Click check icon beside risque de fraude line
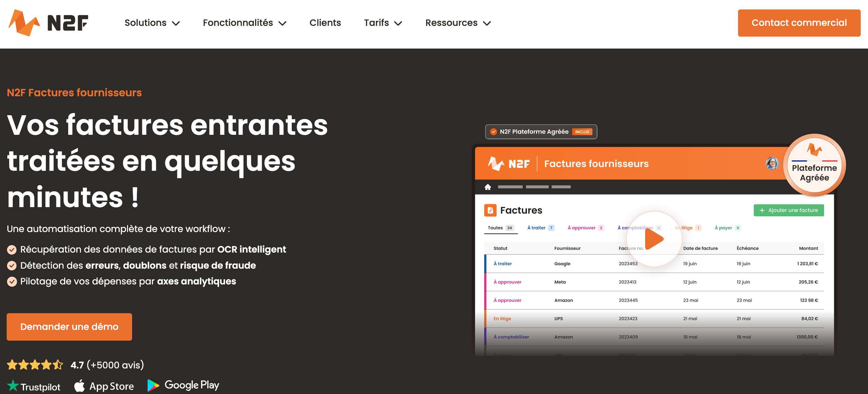Screen dimensions: 868x394 click(x=12, y=266)
